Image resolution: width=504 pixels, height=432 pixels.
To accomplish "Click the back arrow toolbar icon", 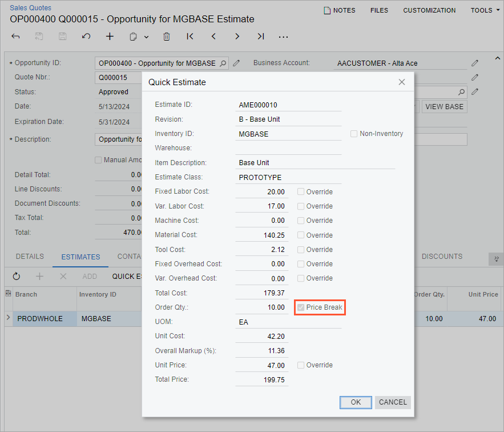I will (x=15, y=37).
